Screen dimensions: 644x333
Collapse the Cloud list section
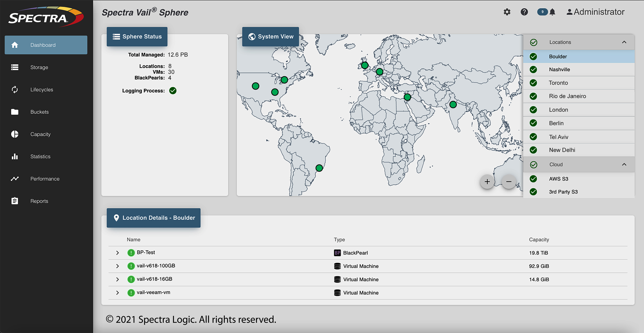coord(624,164)
